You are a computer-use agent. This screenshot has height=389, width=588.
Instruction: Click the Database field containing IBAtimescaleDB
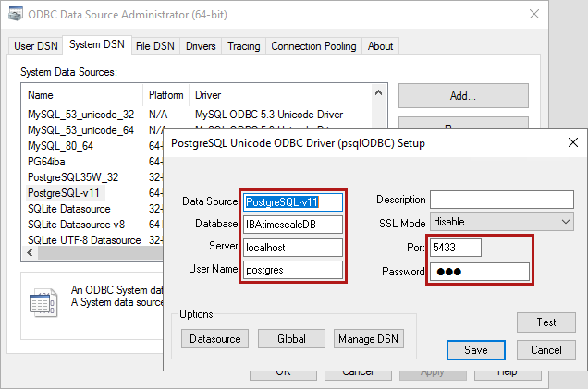tap(293, 225)
